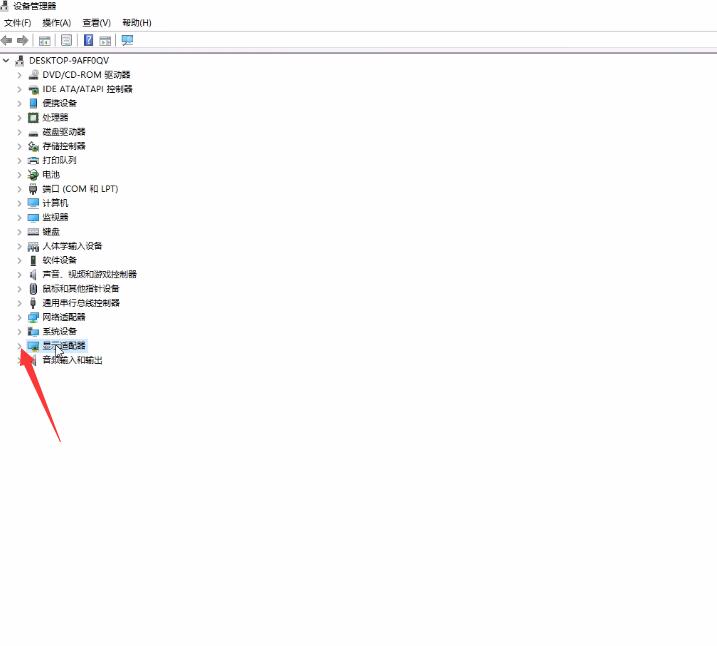Select the 鼠标和其他指针设备 label
The width and height of the screenshot is (717, 646).
click(81, 289)
